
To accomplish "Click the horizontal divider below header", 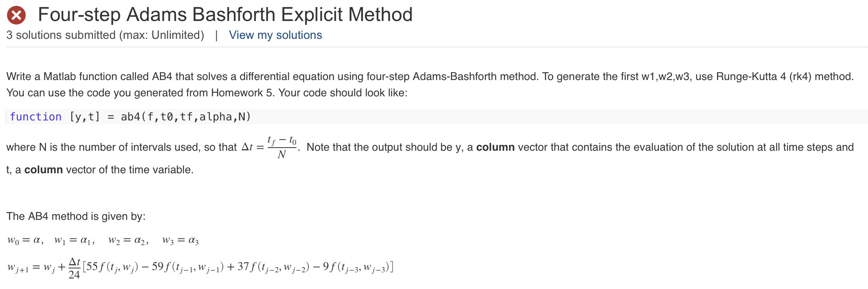I will (434, 49).
